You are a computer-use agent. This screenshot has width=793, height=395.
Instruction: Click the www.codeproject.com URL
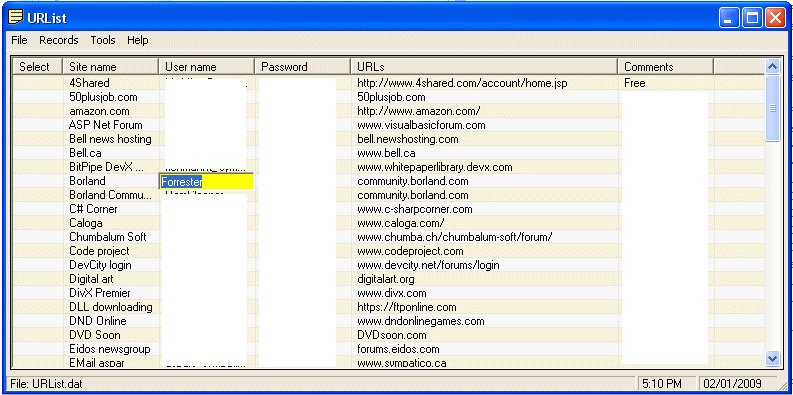click(410, 251)
